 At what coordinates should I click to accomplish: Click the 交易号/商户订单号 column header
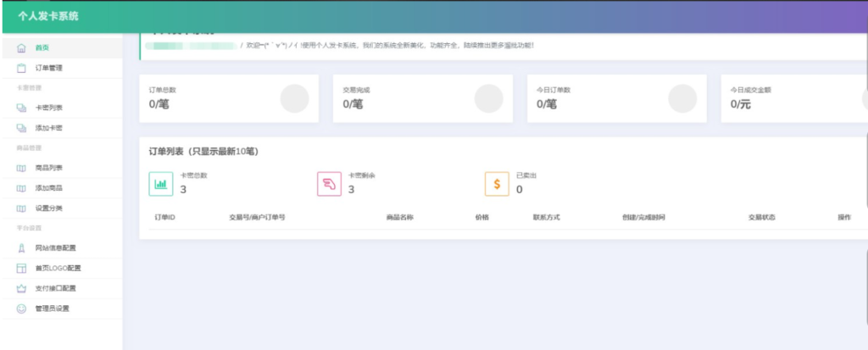pyautogui.click(x=257, y=218)
